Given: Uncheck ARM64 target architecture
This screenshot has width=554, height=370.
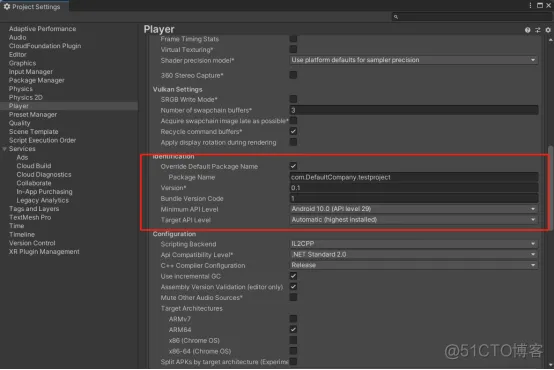Looking at the screenshot, I should click(x=293, y=330).
